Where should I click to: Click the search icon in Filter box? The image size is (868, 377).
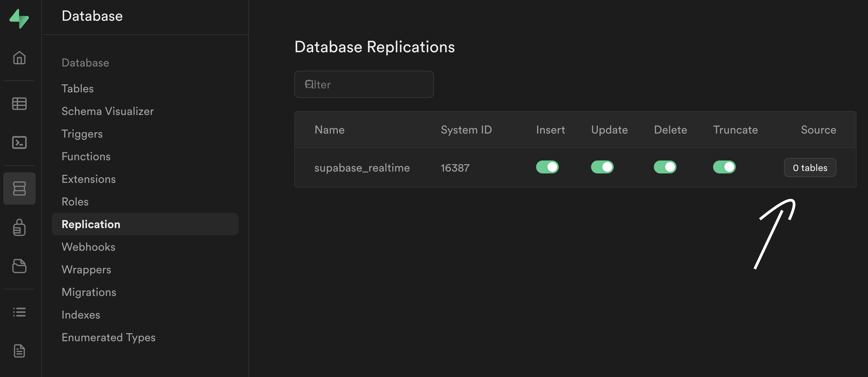tap(309, 84)
